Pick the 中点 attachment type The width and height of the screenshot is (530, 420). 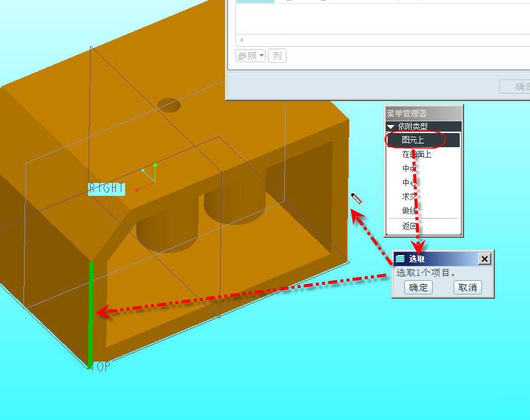click(409, 169)
